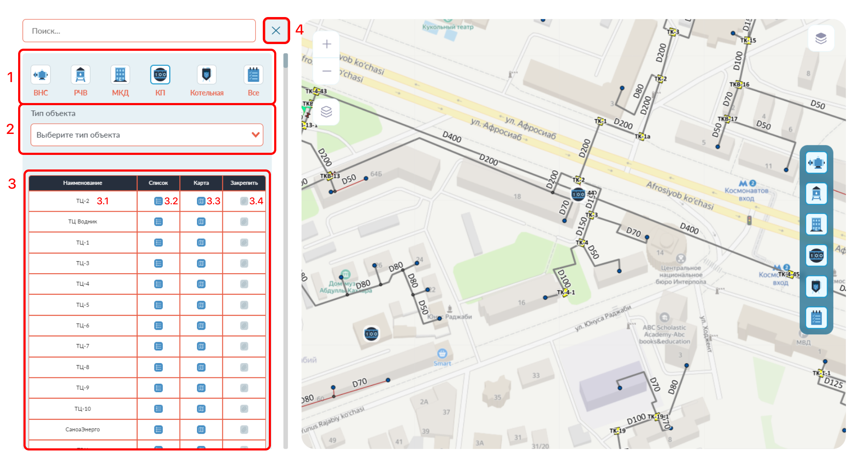Zoom out the map with minus button
The height and width of the screenshot is (459, 868).
(x=326, y=71)
